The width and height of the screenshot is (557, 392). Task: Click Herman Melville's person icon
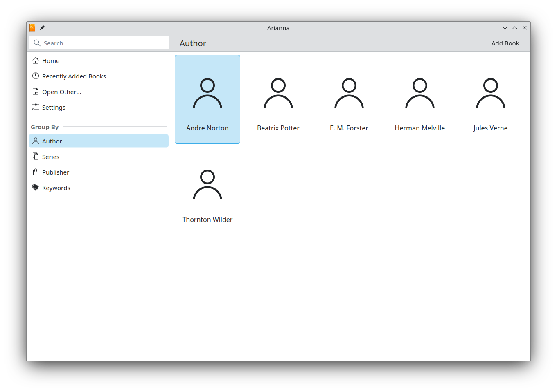(420, 93)
